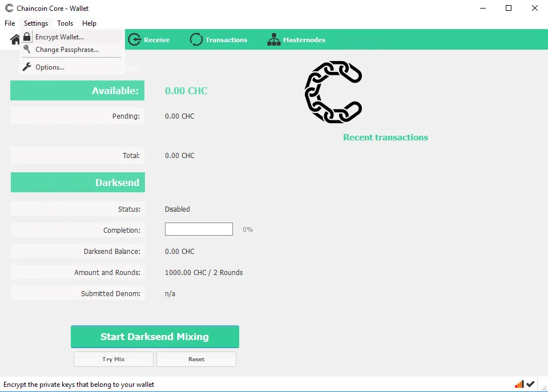This screenshot has width=548, height=392.
Task: Click the sync checkmark status icon
Action: (x=530, y=385)
